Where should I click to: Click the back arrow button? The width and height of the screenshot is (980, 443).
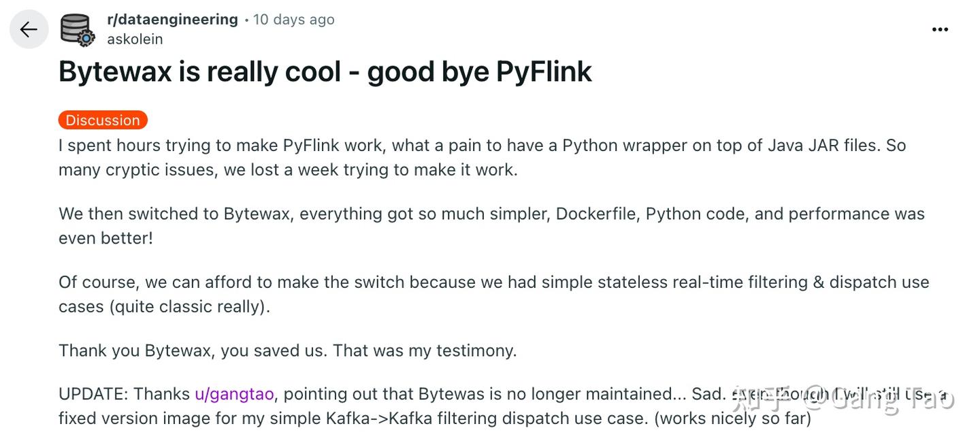29,29
